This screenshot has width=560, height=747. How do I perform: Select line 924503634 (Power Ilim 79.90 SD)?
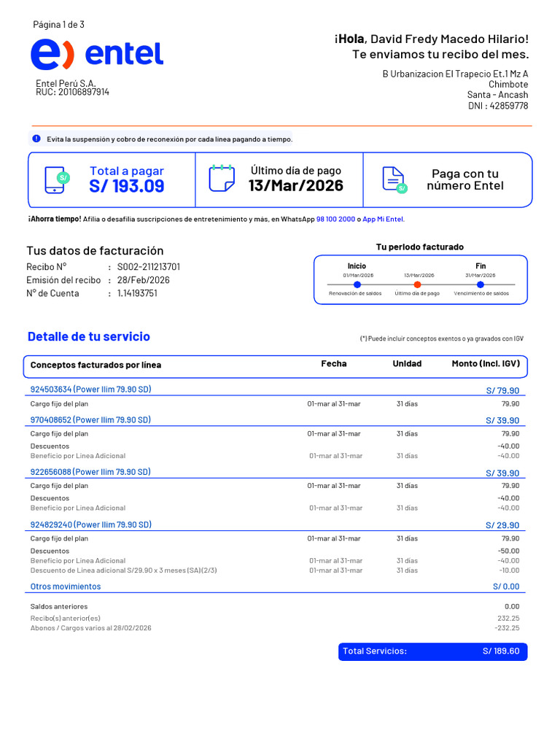91,390
